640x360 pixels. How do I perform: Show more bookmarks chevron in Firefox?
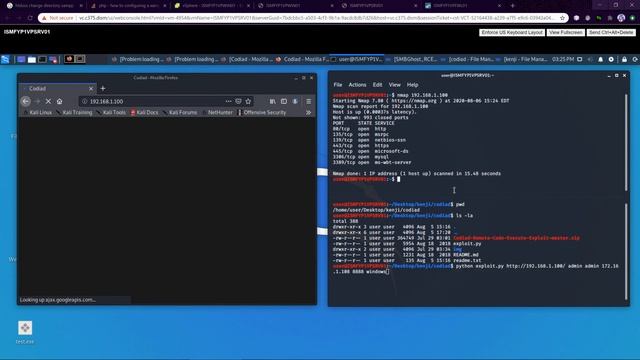tap(309, 112)
